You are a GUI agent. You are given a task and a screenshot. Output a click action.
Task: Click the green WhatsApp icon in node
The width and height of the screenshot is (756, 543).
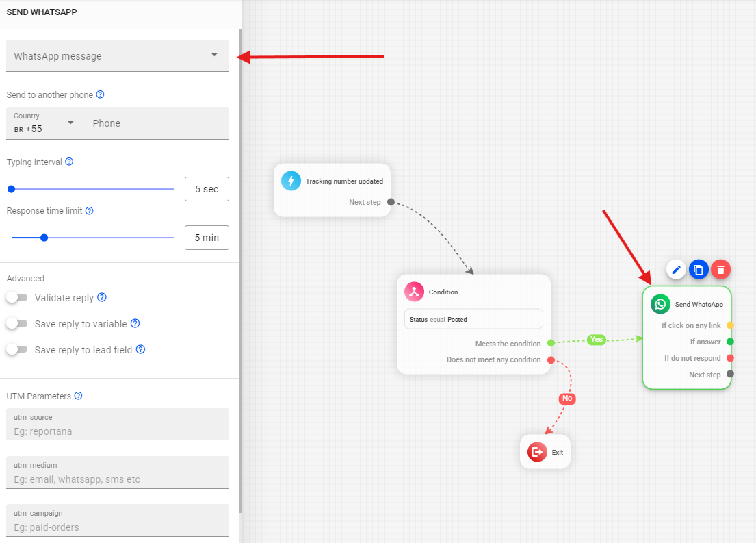[660, 304]
